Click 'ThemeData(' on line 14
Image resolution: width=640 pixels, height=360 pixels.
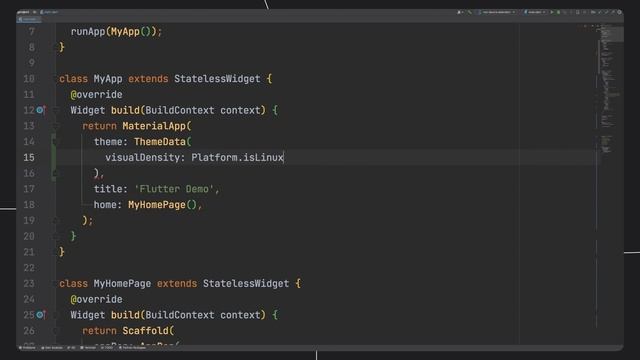click(x=162, y=142)
